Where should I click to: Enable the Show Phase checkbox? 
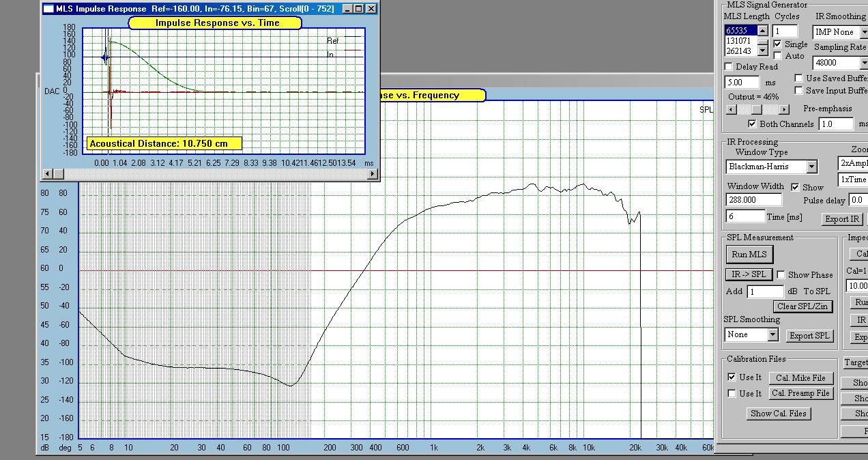pyautogui.click(x=781, y=274)
